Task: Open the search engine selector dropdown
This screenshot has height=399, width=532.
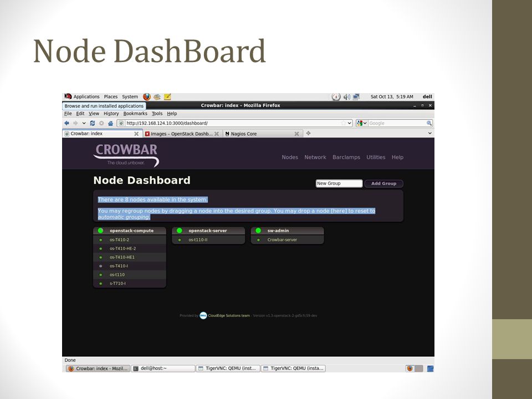Action: point(362,123)
